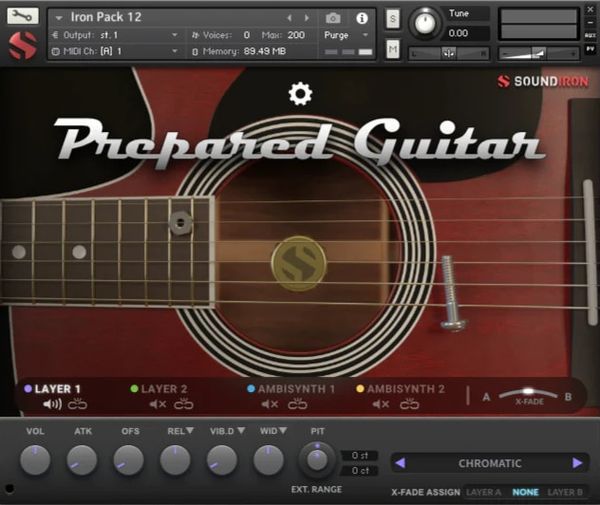
Task: Open the Purge dropdown menu
Action: coord(346,35)
